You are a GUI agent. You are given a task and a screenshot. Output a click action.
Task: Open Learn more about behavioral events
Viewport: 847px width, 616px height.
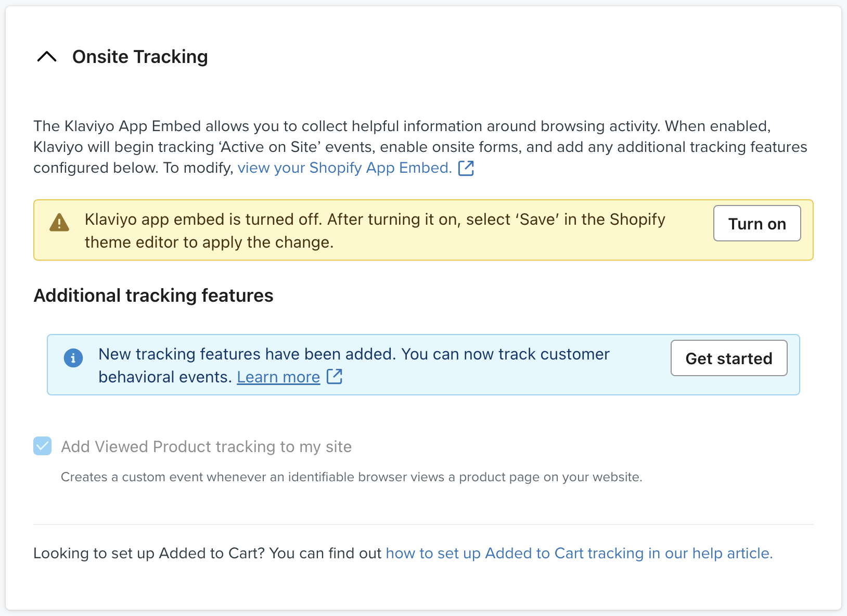278,377
